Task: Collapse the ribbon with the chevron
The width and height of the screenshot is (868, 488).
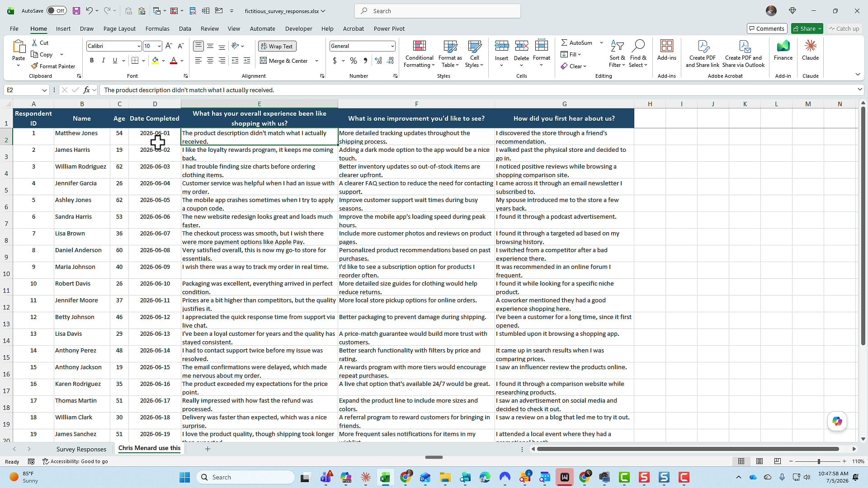Action: (x=858, y=74)
